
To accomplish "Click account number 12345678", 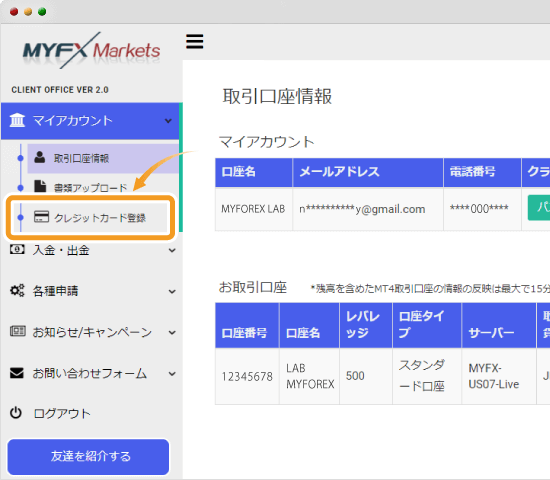I will coord(247,377).
